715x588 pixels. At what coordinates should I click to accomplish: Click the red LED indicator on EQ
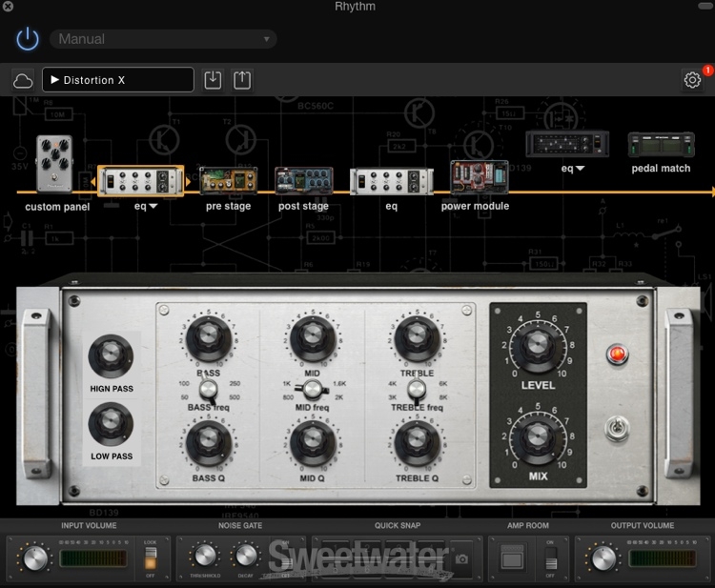tap(617, 354)
